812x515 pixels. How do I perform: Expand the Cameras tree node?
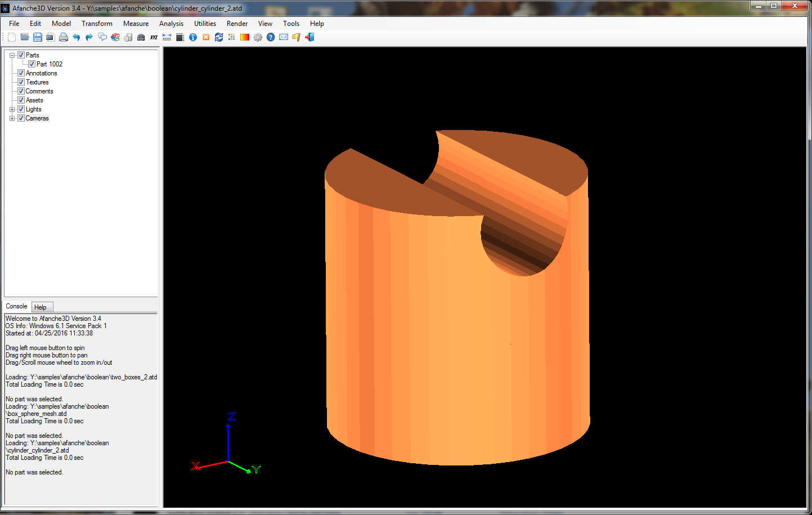(x=12, y=118)
